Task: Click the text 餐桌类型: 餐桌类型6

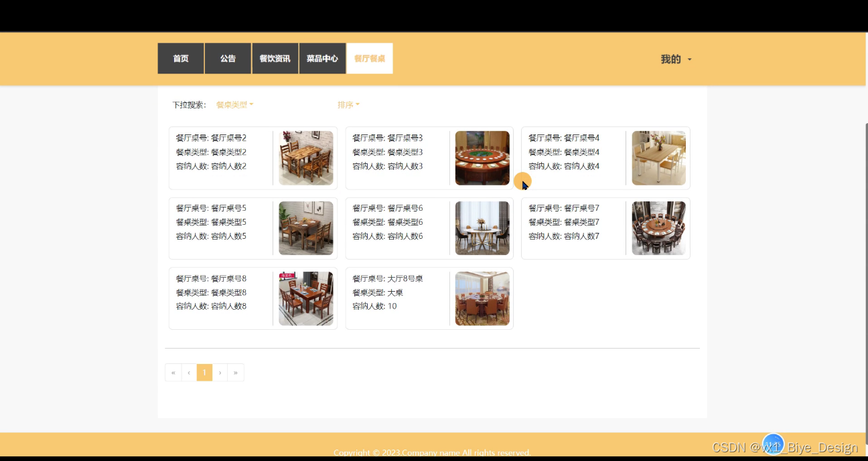Action: click(388, 222)
